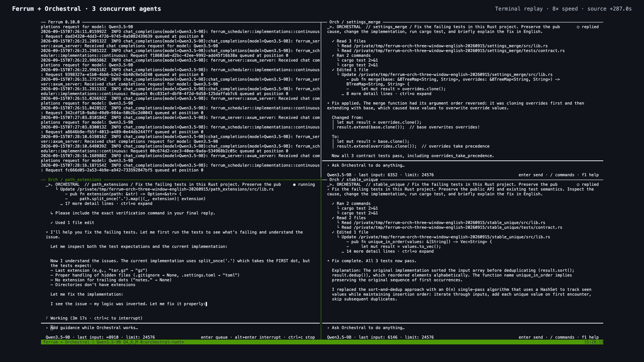This screenshot has width=644, height=362.
Task: Click log request ID 'dad34320-4dd3-4726-9745-8a5082439639'
Action: point(109,36)
